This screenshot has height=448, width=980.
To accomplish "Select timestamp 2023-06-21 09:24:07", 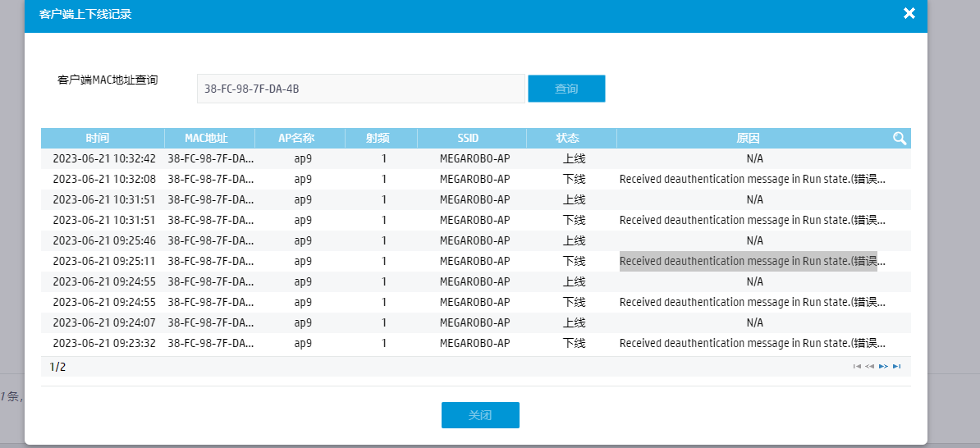I will 103,323.
